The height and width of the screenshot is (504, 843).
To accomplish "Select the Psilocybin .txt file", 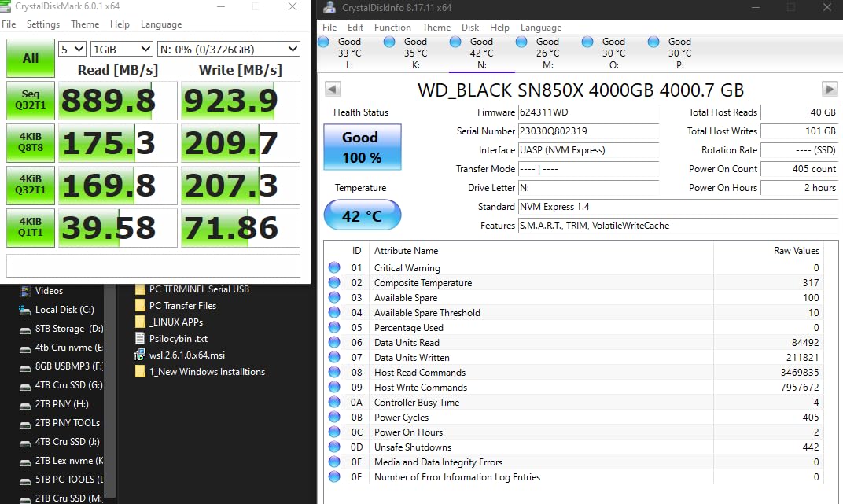I will 171,339.
